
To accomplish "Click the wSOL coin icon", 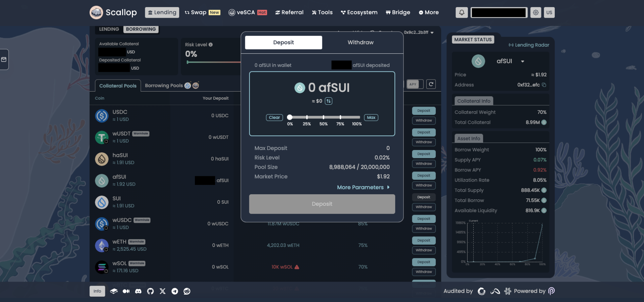I will click(x=102, y=267).
